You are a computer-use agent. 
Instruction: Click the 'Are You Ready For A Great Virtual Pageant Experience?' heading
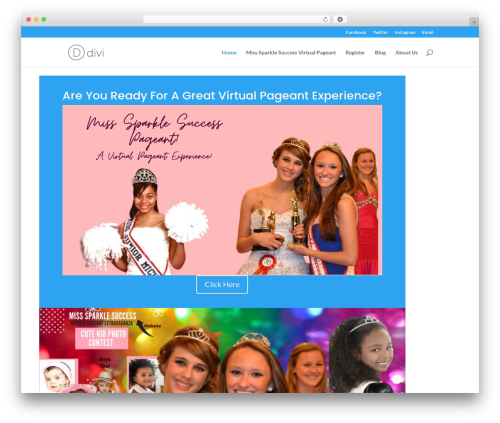tap(222, 96)
